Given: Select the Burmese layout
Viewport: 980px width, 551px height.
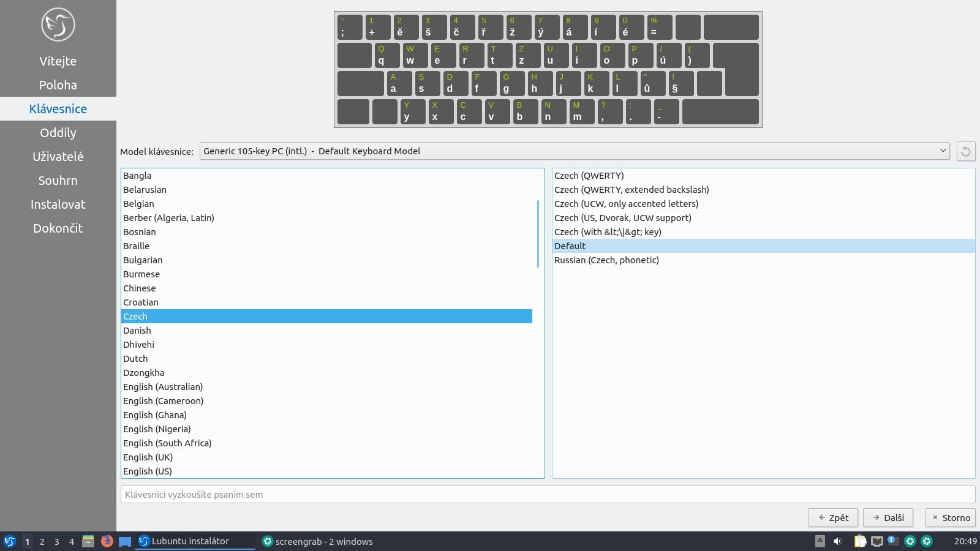Looking at the screenshot, I should pyautogui.click(x=326, y=274).
